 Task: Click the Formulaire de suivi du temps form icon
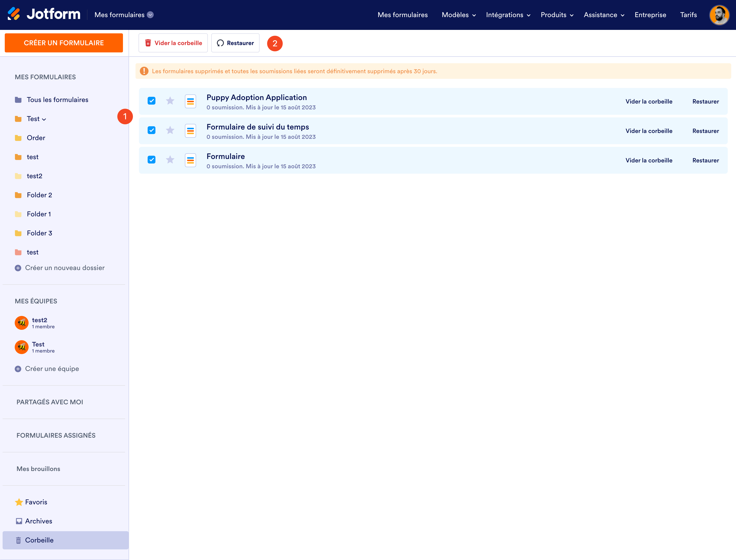pyautogui.click(x=190, y=131)
